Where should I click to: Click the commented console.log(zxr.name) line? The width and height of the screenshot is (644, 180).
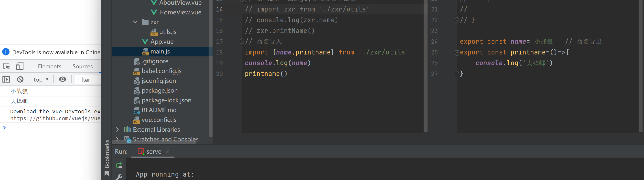(x=291, y=20)
